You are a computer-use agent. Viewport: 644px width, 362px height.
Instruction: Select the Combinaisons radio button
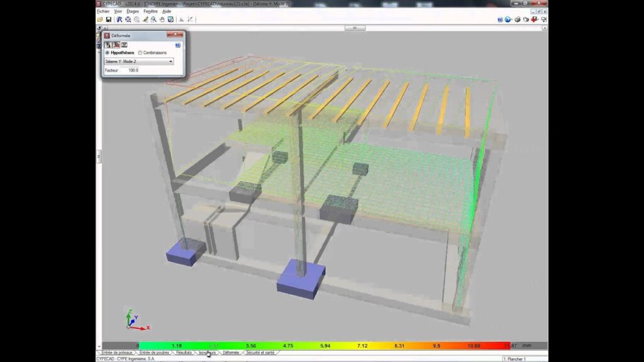(x=140, y=53)
